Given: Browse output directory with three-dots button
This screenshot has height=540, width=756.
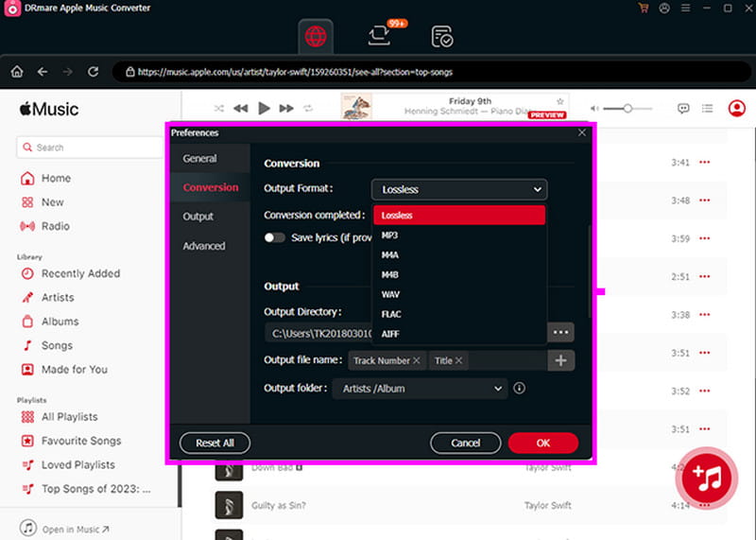Looking at the screenshot, I should tap(560, 333).
